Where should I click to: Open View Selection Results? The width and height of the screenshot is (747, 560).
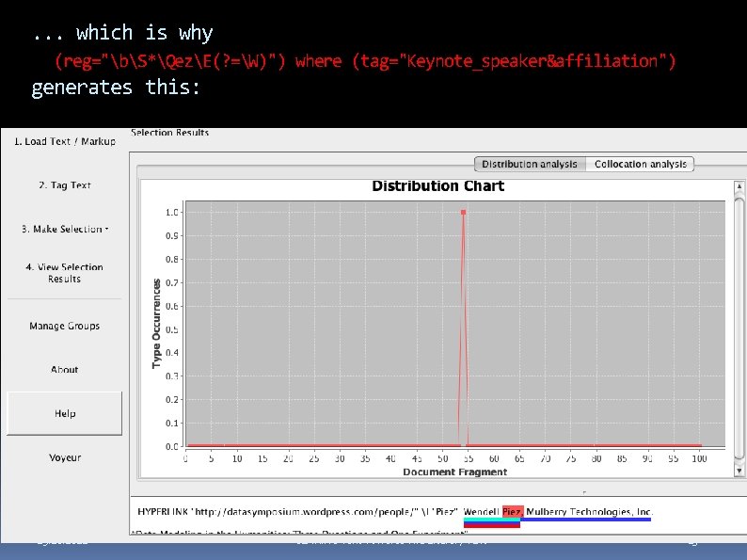click(65, 273)
